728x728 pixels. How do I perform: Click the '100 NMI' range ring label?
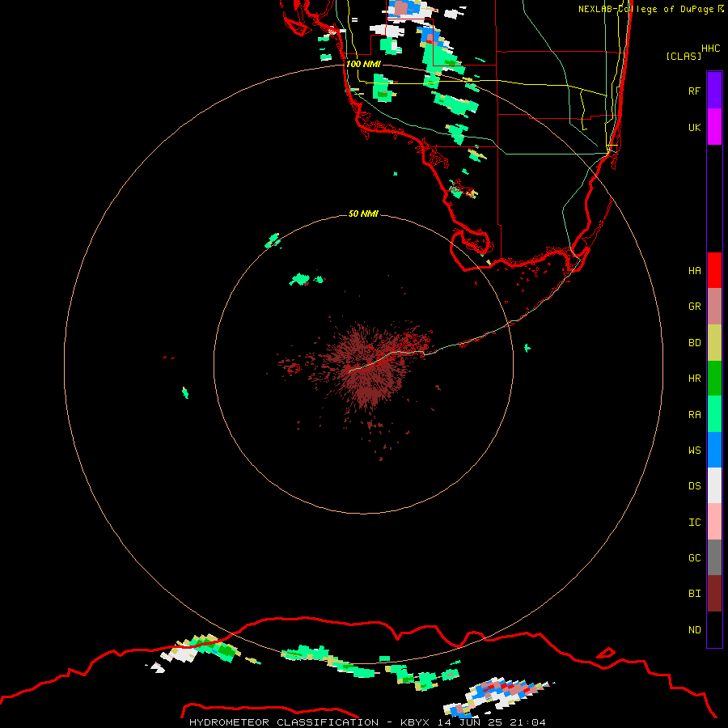(x=363, y=64)
